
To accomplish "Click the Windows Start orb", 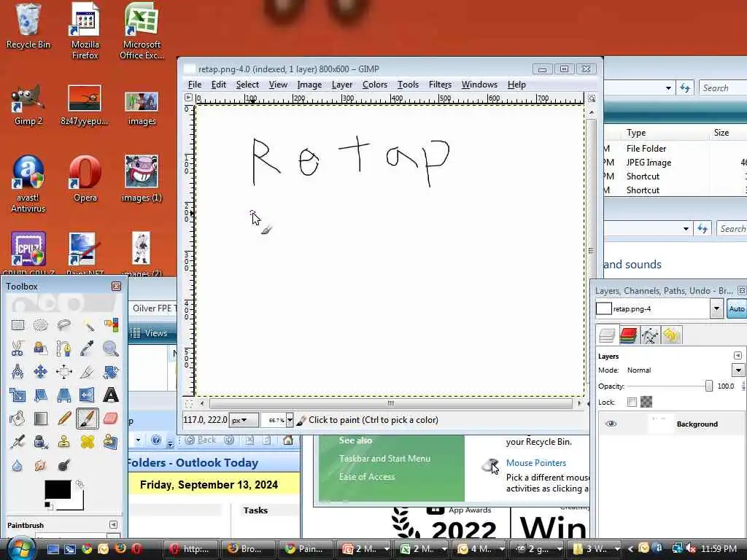I will [x=20, y=548].
